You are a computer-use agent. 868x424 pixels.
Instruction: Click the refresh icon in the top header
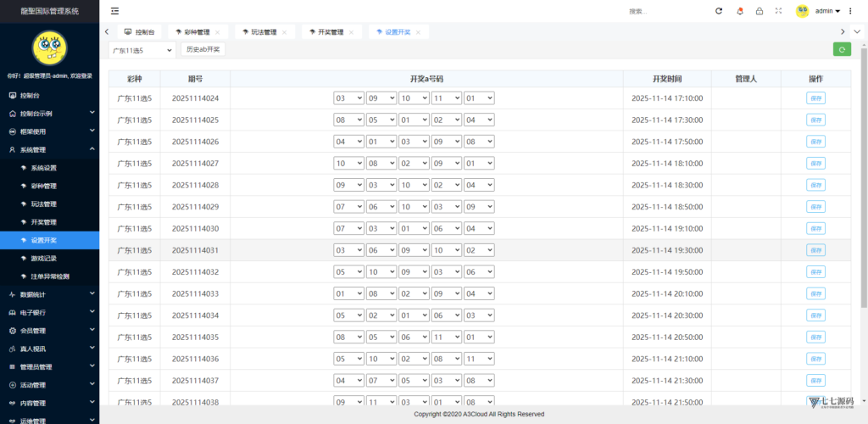[x=719, y=11]
